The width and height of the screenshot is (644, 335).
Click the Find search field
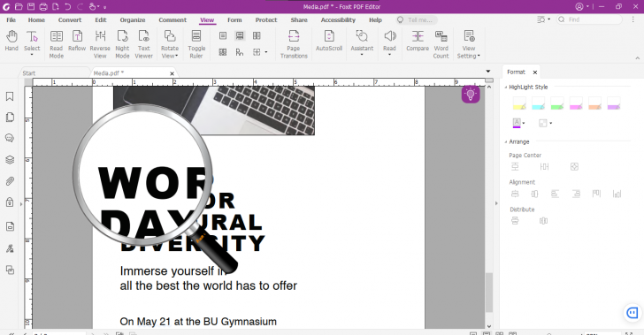pyautogui.click(x=589, y=19)
